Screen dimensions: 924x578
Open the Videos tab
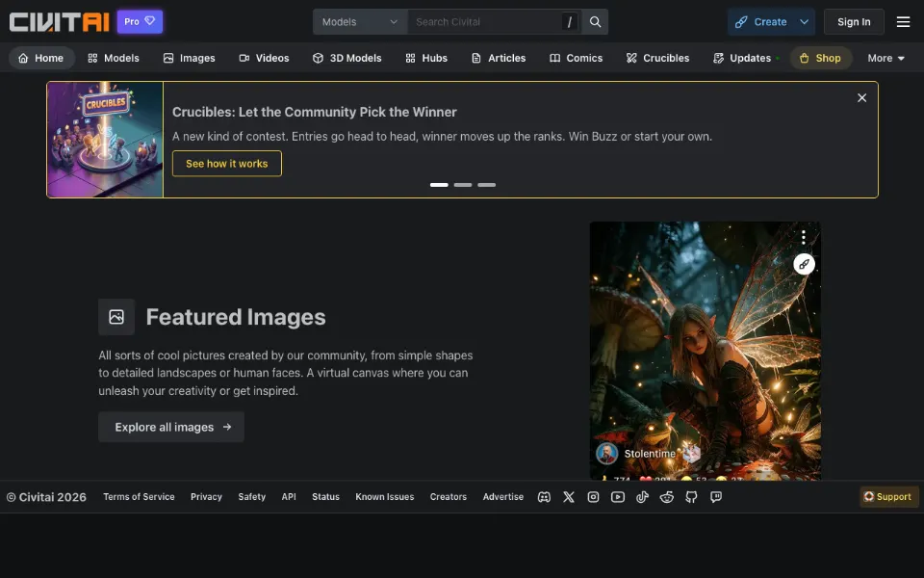pos(264,58)
